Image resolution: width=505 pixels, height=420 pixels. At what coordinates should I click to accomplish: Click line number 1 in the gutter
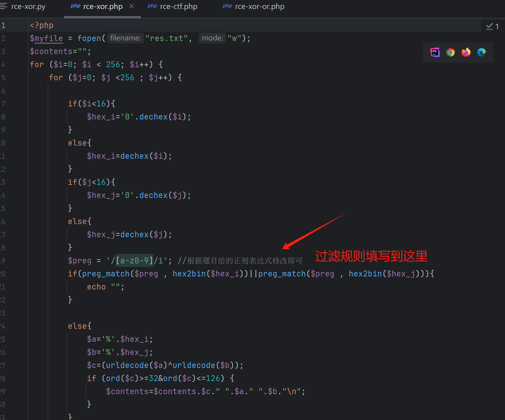[x=3, y=26]
